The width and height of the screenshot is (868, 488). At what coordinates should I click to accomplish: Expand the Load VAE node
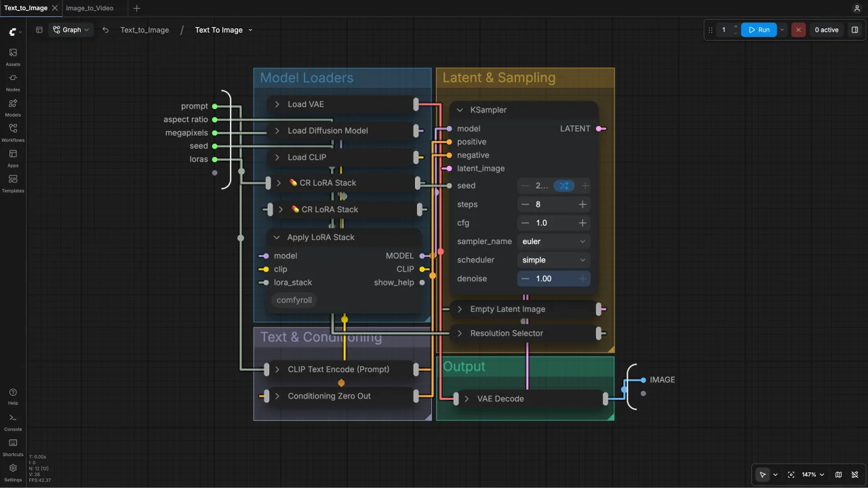277,104
